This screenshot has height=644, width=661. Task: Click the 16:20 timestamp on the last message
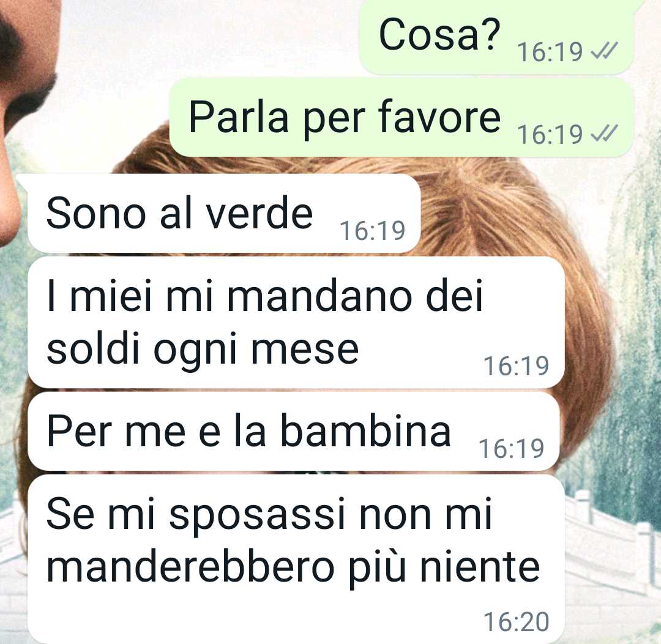click(x=516, y=621)
